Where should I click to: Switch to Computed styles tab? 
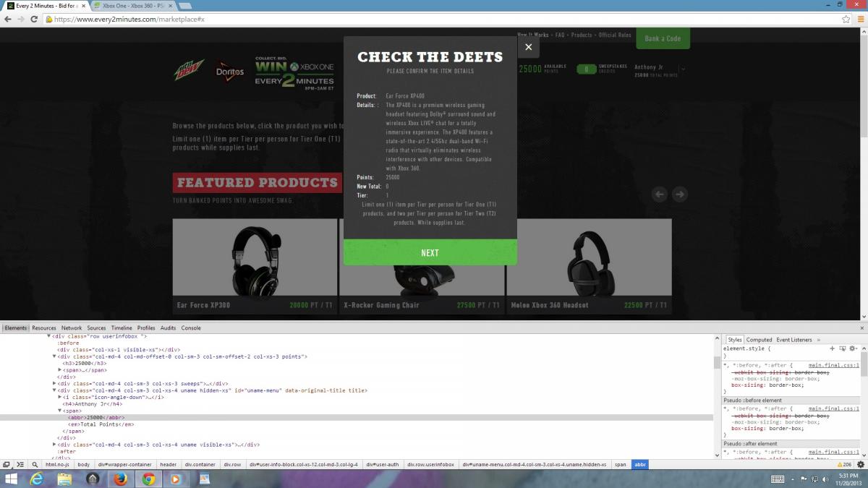pyautogui.click(x=759, y=340)
